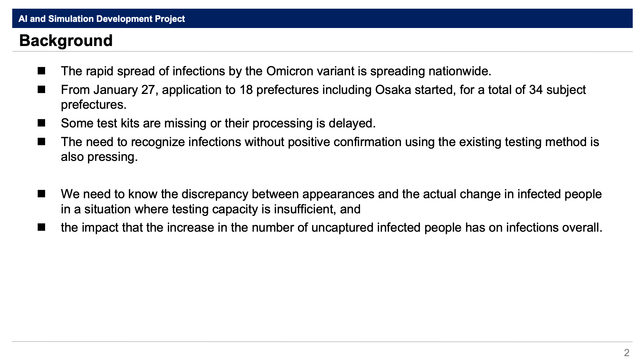Click bullet marker before impact line
The height and width of the screenshot is (362, 644).
[x=41, y=227]
